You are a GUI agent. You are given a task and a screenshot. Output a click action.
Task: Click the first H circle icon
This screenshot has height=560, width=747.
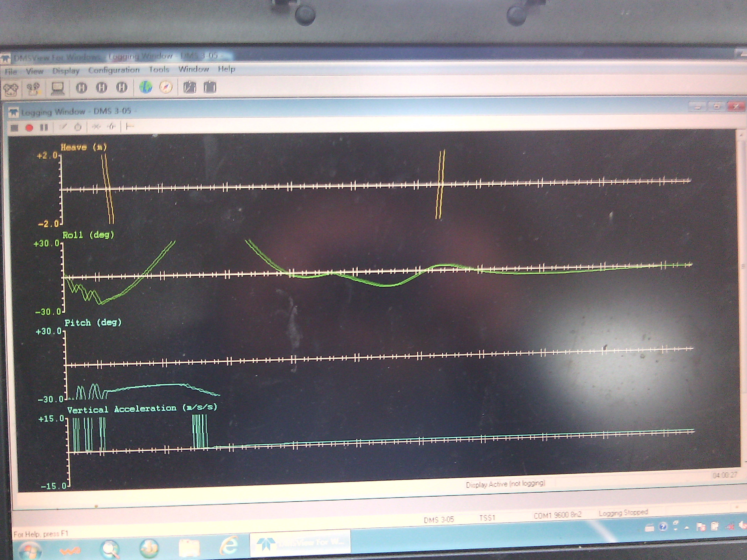point(81,88)
